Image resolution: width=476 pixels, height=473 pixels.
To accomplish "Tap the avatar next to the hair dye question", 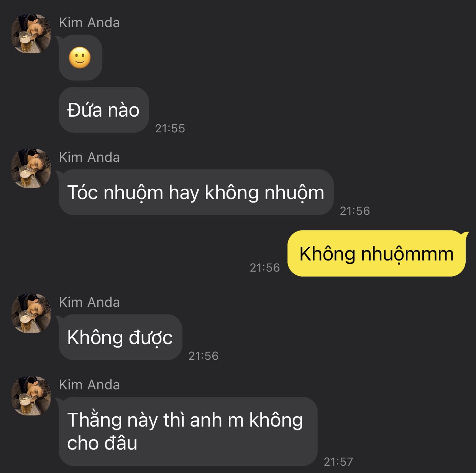I will pyautogui.click(x=31, y=168).
